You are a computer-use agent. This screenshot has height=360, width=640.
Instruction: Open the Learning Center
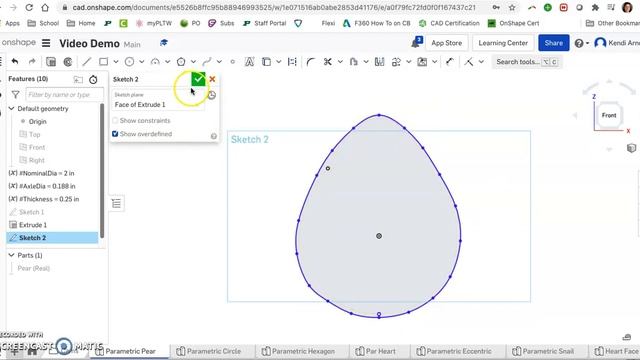tap(503, 43)
